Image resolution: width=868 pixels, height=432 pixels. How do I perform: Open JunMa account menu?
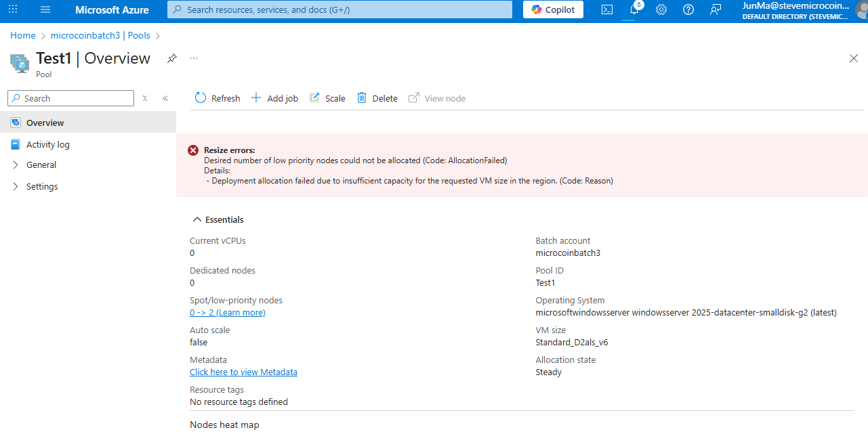(x=795, y=10)
